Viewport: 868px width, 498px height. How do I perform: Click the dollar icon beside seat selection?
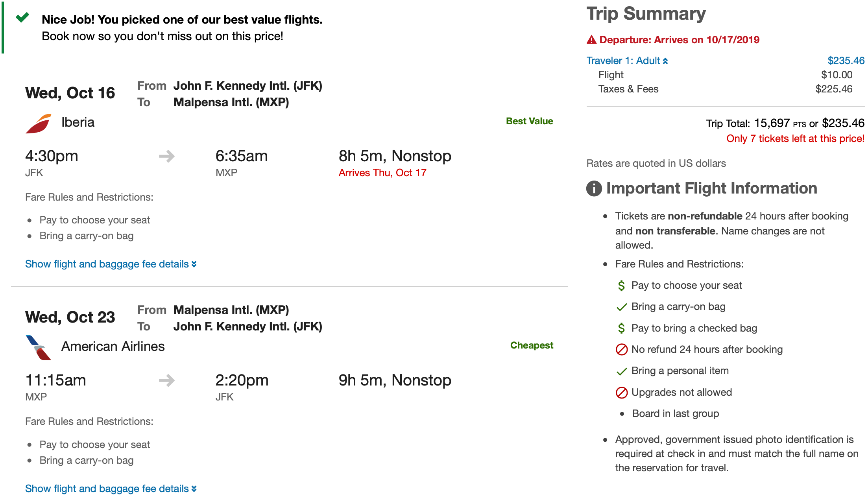point(621,286)
